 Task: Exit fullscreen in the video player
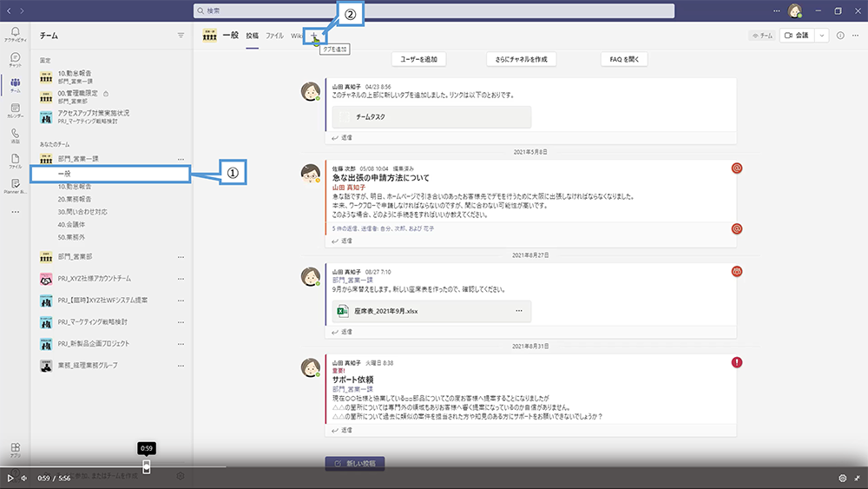click(x=857, y=478)
